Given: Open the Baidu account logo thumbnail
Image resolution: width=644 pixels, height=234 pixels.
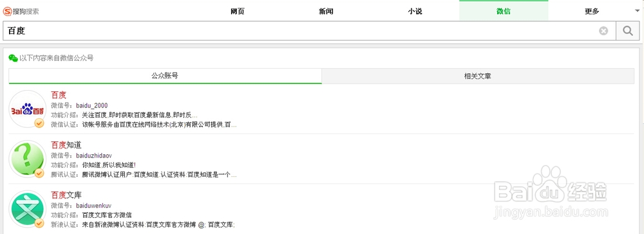Looking at the screenshot, I should point(28,109).
